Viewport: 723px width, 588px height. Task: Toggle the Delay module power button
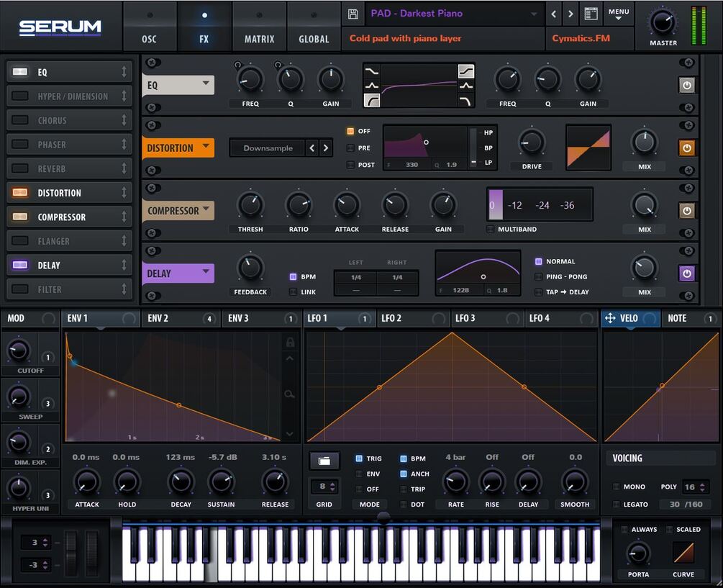(x=686, y=273)
